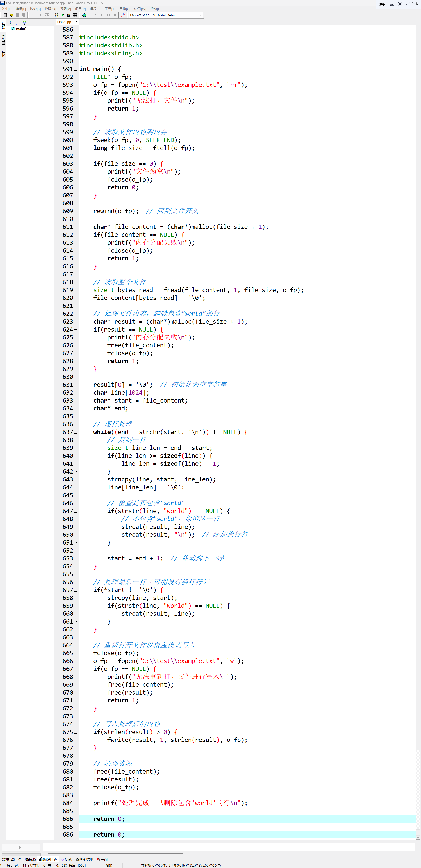Click the Compile and Run icon

[69, 15]
